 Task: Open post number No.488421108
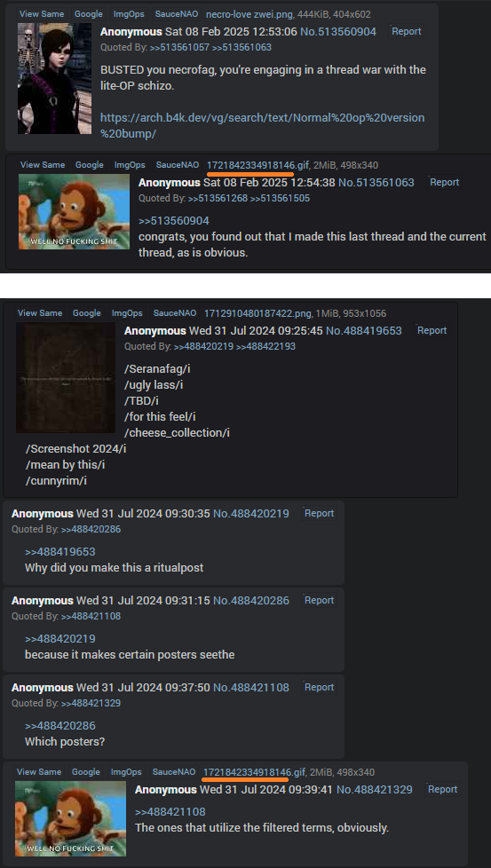tap(250, 688)
